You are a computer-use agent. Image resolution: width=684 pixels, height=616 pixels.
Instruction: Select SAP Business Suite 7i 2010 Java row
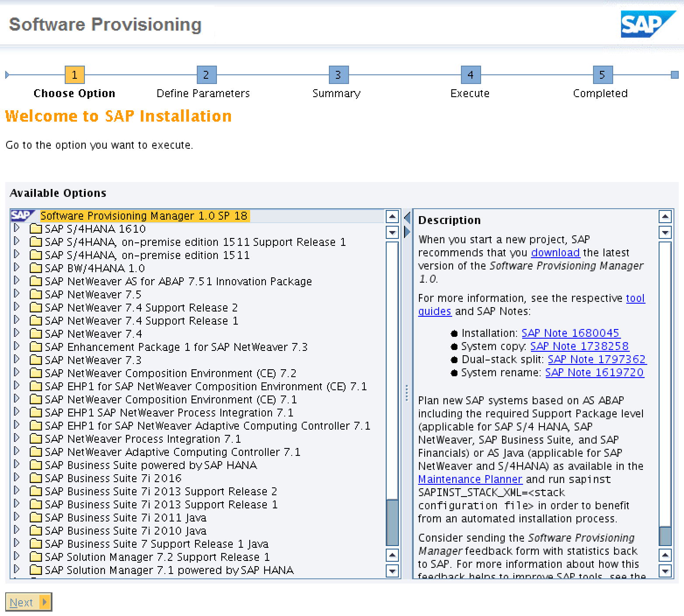[x=126, y=531]
